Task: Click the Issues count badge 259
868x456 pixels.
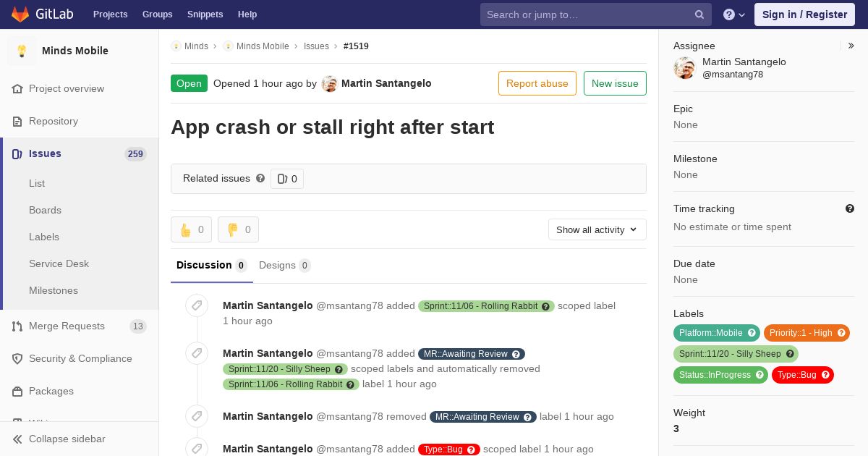Action: pyautogui.click(x=135, y=153)
